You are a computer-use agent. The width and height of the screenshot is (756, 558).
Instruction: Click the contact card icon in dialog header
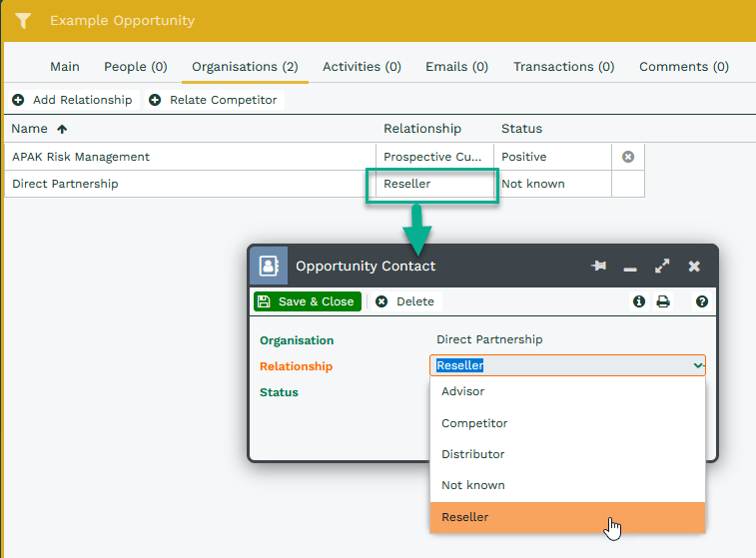(269, 266)
